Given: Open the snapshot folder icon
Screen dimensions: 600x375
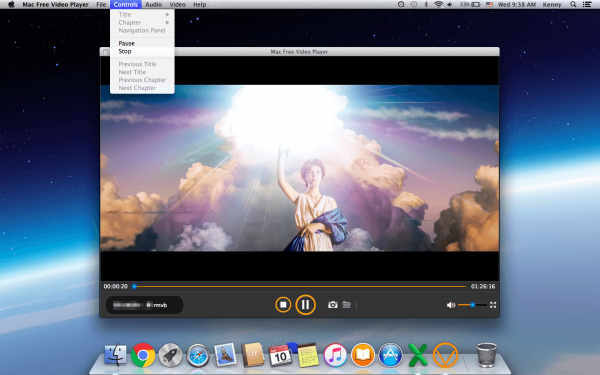Looking at the screenshot, I should [346, 305].
